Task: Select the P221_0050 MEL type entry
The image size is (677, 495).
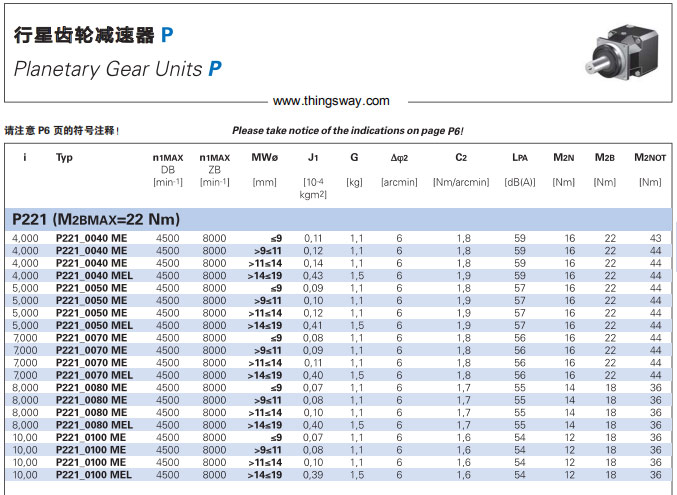Action: (94, 325)
